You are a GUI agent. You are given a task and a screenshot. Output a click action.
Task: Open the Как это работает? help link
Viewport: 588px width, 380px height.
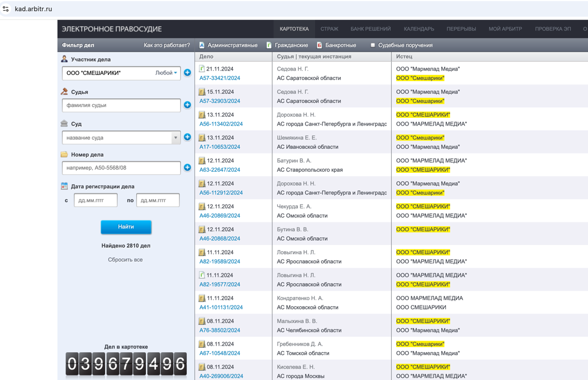167,45
